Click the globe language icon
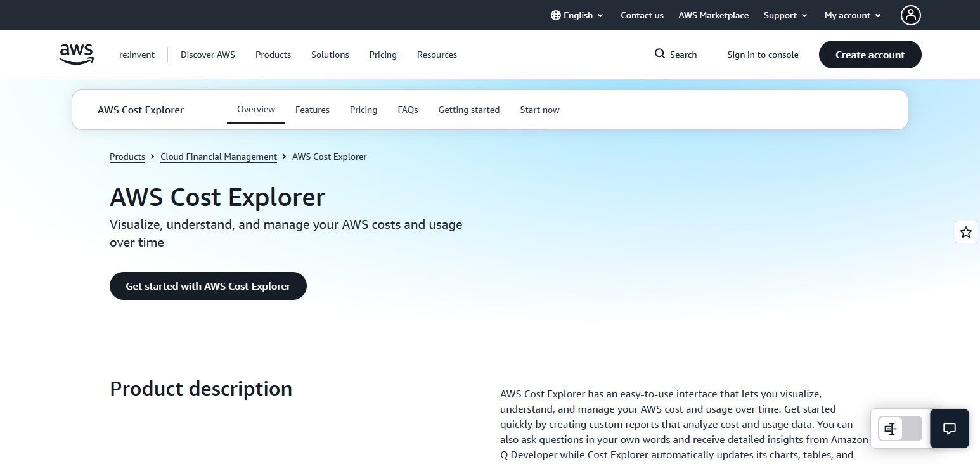Image resolution: width=980 pixels, height=464 pixels. point(556,15)
